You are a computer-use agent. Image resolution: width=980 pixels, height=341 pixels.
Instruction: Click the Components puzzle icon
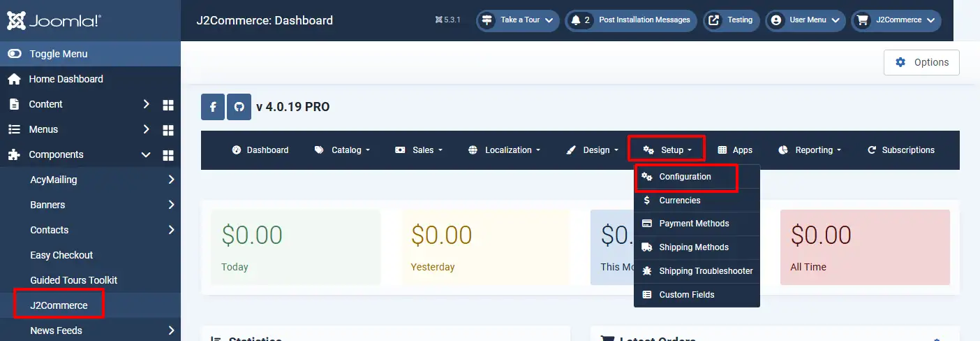[14, 154]
